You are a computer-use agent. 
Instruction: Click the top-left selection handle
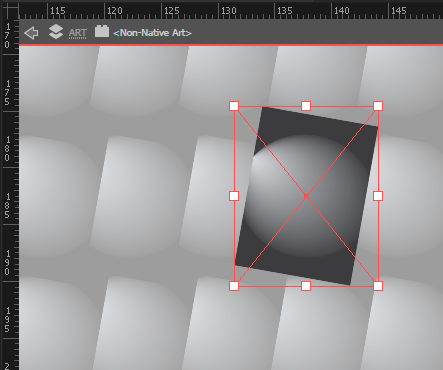tap(234, 106)
